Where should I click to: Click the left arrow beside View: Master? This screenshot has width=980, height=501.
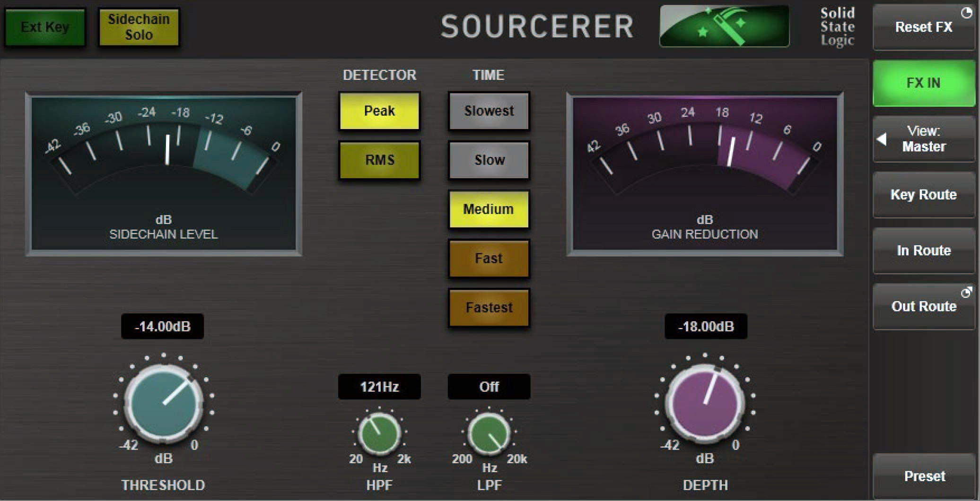pos(882,139)
